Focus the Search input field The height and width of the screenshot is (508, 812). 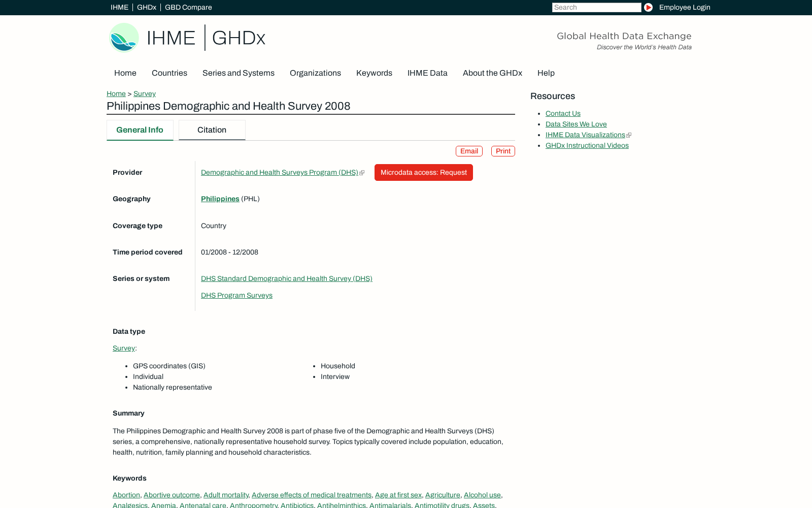(x=596, y=7)
